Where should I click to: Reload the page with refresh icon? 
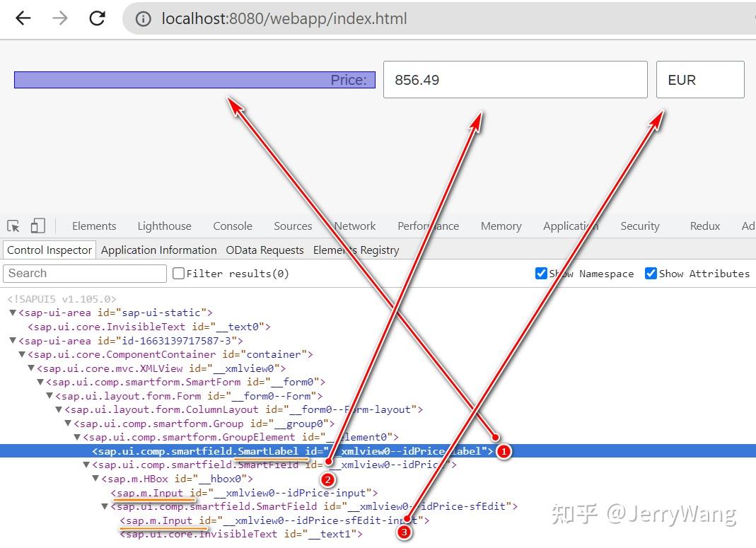pyautogui.click(x=98, y=18)
